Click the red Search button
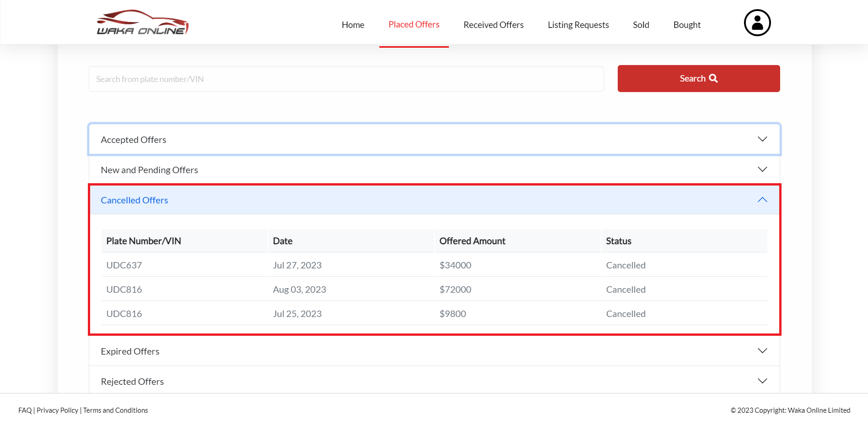The width and height of the screenshot is (868, 426). [x=699, y=78]
